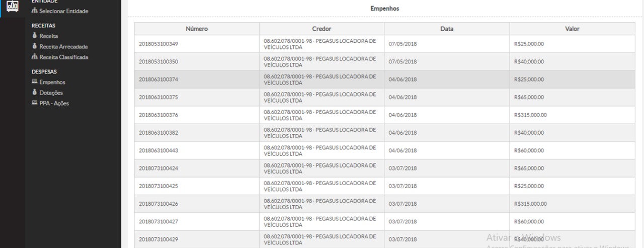Image resolution: width=644 pixels, height=248 pixels.
Task: Sort table by Credor column header
Action: [x=321, y=29]
